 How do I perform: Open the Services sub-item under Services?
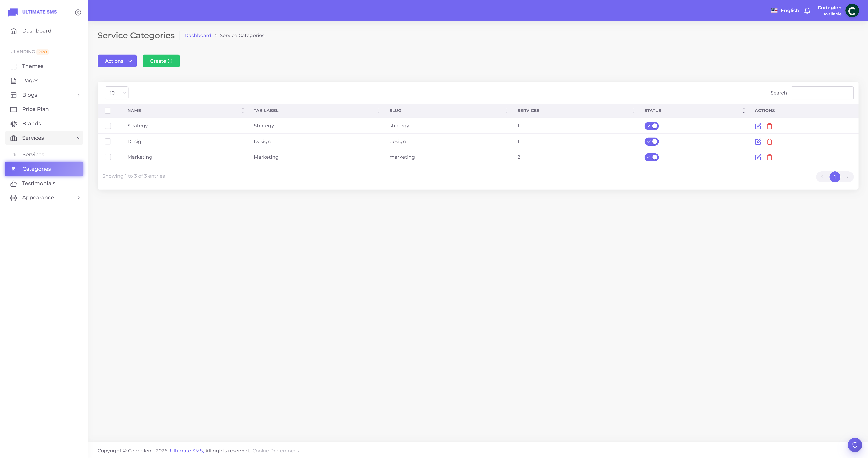[x=44, y=155]
